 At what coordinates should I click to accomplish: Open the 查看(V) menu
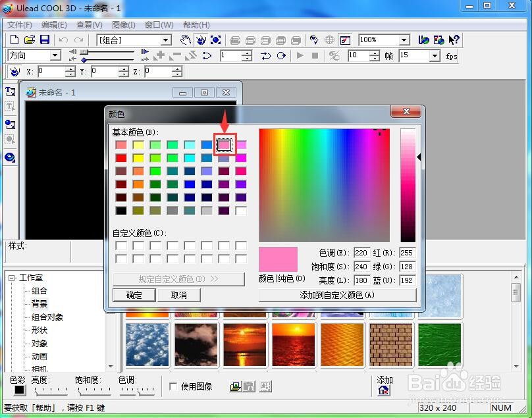(90, 25)
